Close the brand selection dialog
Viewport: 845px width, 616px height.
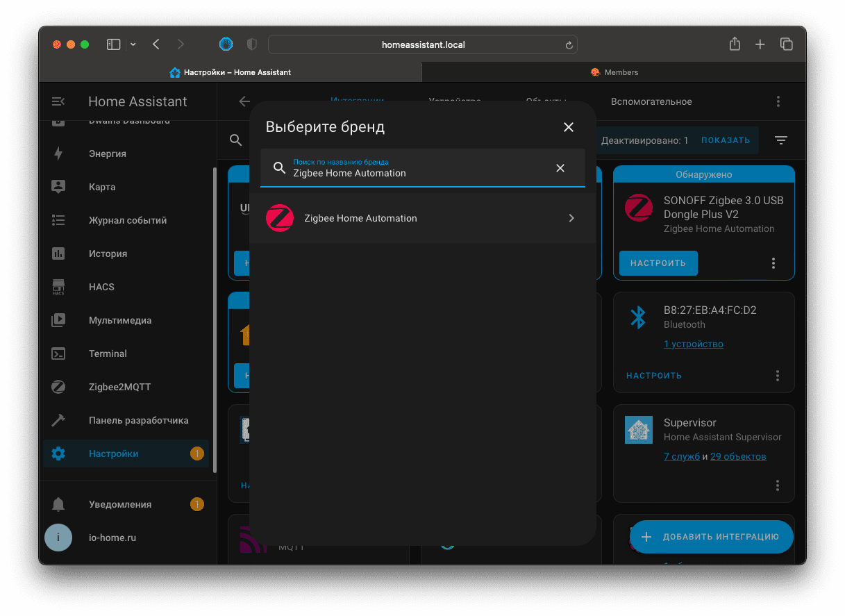[569, 127]
